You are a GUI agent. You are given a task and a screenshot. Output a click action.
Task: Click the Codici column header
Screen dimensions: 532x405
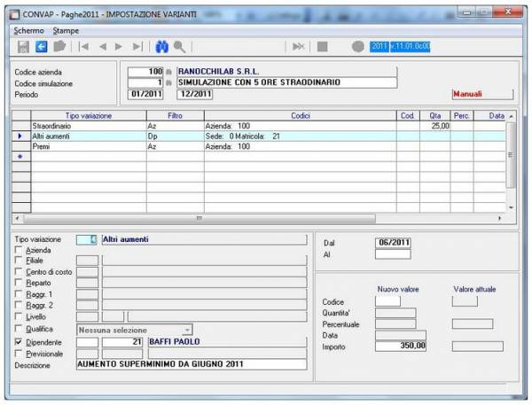pyautogui.click(x=301, y=116)
